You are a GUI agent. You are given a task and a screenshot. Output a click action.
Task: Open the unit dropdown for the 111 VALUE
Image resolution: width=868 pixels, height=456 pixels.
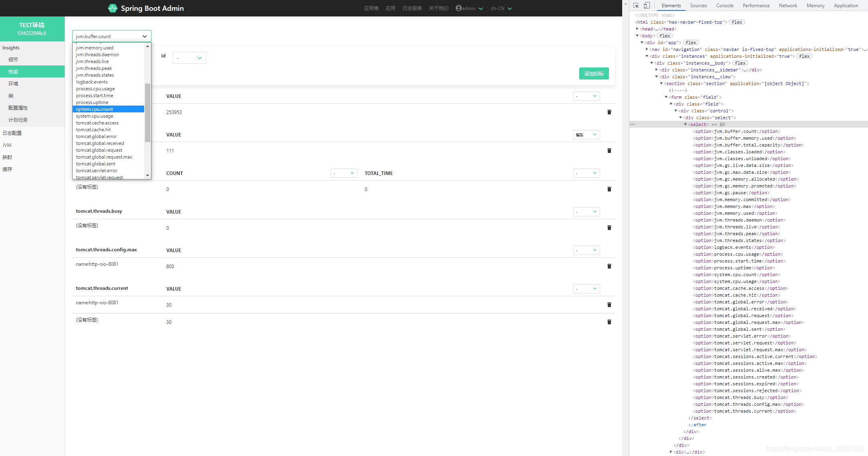click(586, 134)
